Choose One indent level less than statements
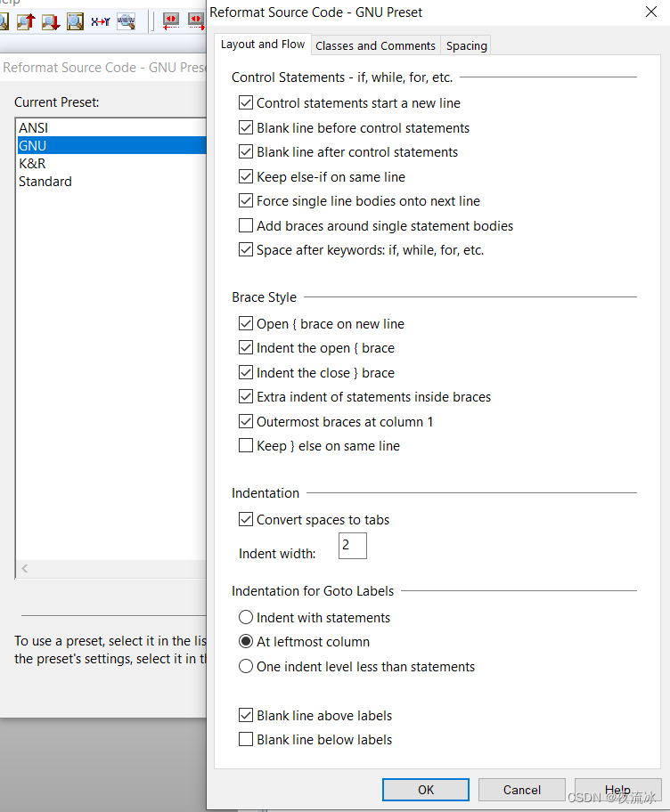670x812 pixels. pyautogui.click(x=246, y=667)
